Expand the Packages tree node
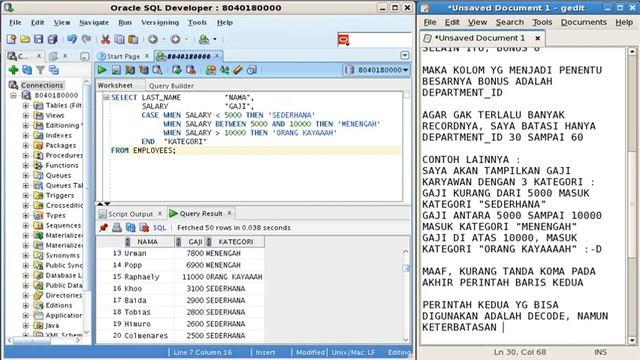The image size is (640, 360). tap(26, 145)
